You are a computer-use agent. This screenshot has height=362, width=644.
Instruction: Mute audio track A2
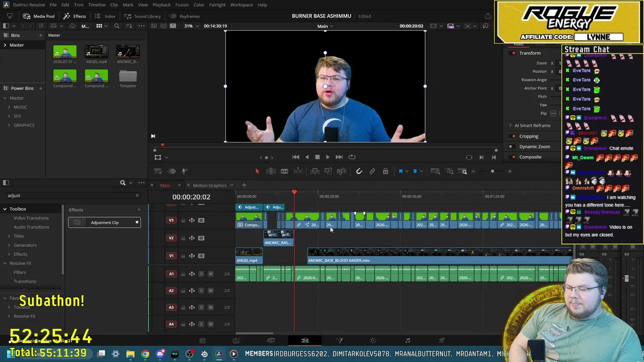210,291
